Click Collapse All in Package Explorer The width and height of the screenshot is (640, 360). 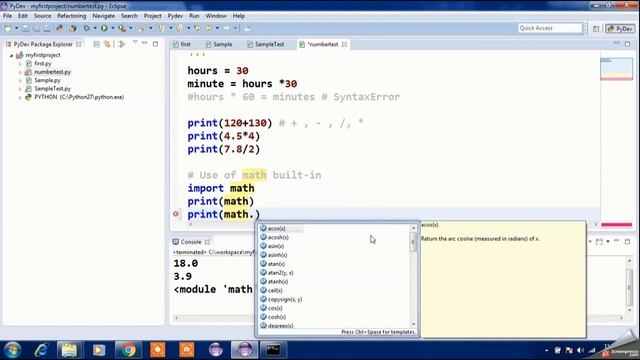(x=96, y=44)
